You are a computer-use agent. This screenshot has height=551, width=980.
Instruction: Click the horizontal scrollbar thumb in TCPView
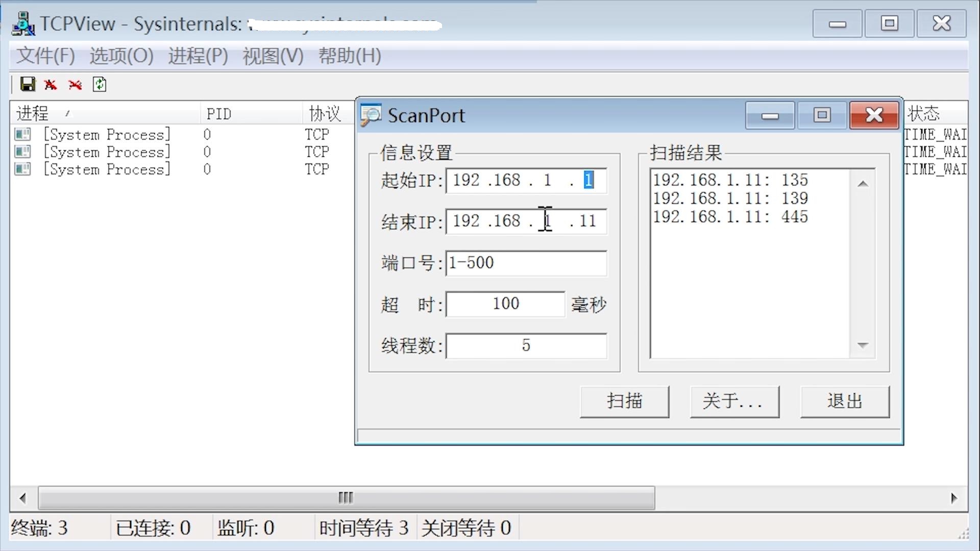[x=347, y=498]
